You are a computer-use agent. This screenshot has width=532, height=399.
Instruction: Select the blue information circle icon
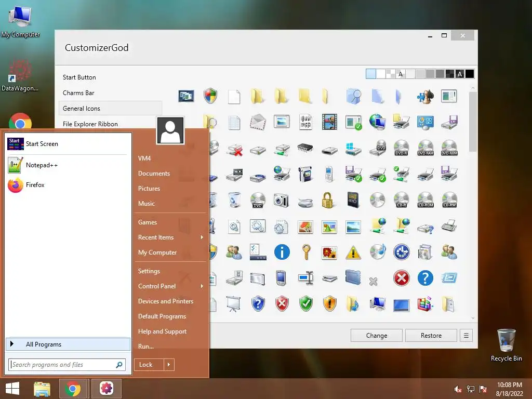(282, 252)
